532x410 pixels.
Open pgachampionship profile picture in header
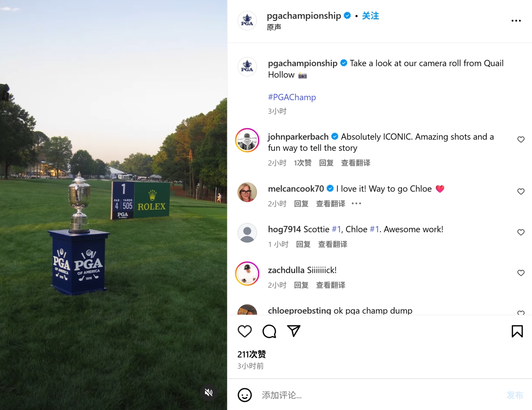(247, 21)
